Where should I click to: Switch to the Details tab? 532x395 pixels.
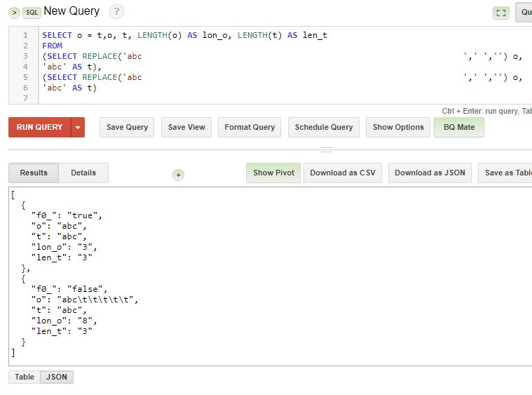[83, 173]
